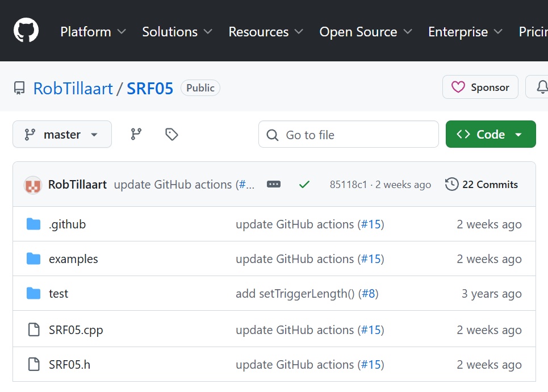
Task: Click RobTillaart's avatar image
Action: point(33,185)
